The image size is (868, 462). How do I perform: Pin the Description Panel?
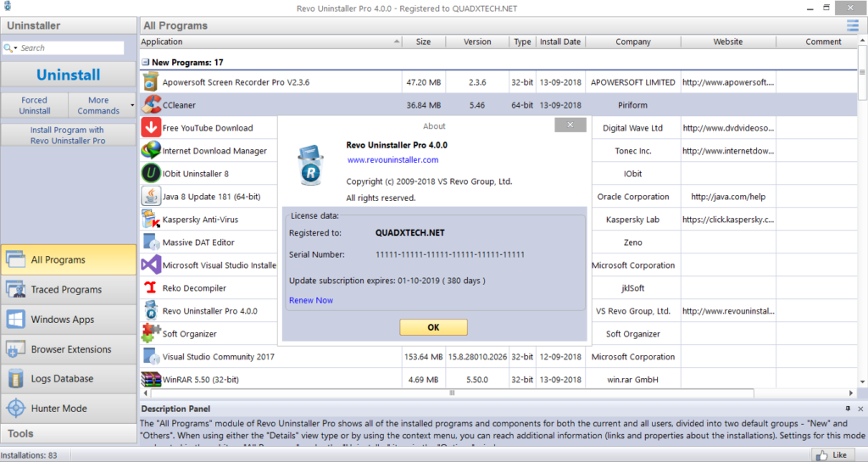(x=848, y=409)
